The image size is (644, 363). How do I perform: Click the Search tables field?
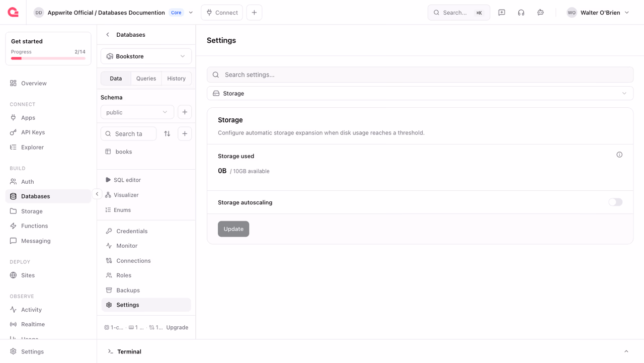(129, 134)
